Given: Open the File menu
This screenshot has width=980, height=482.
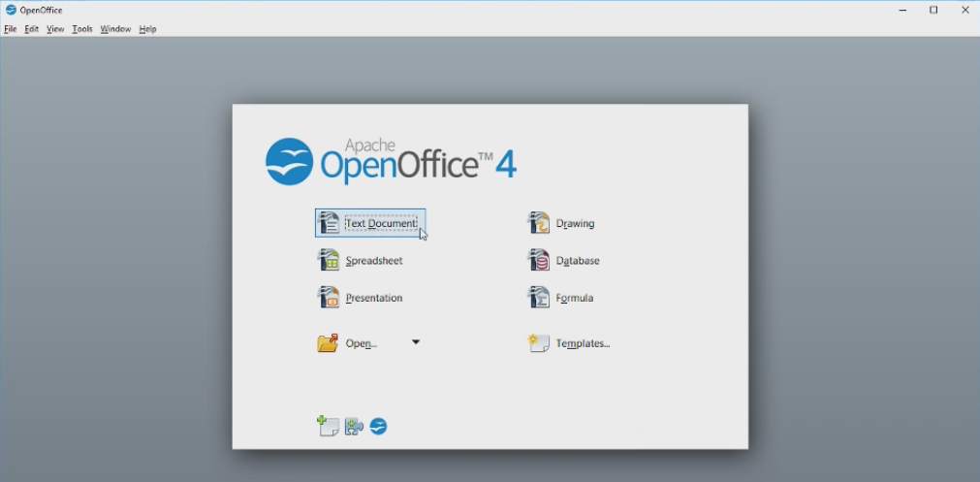Looking at the screenshot, I should (11, 29).
